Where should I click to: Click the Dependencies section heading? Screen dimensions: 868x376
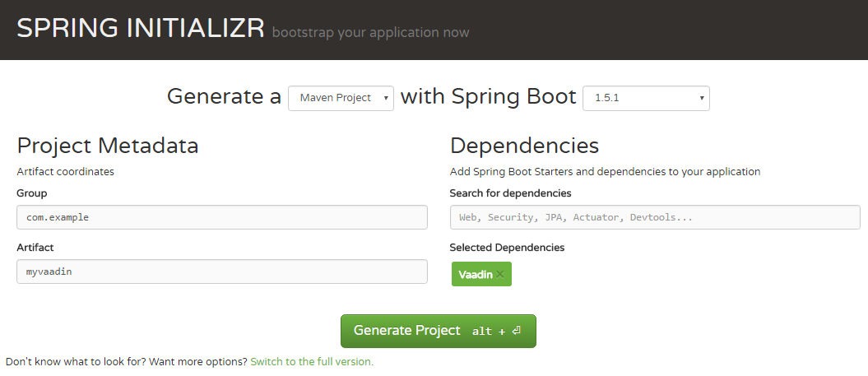tap(524, 146)
